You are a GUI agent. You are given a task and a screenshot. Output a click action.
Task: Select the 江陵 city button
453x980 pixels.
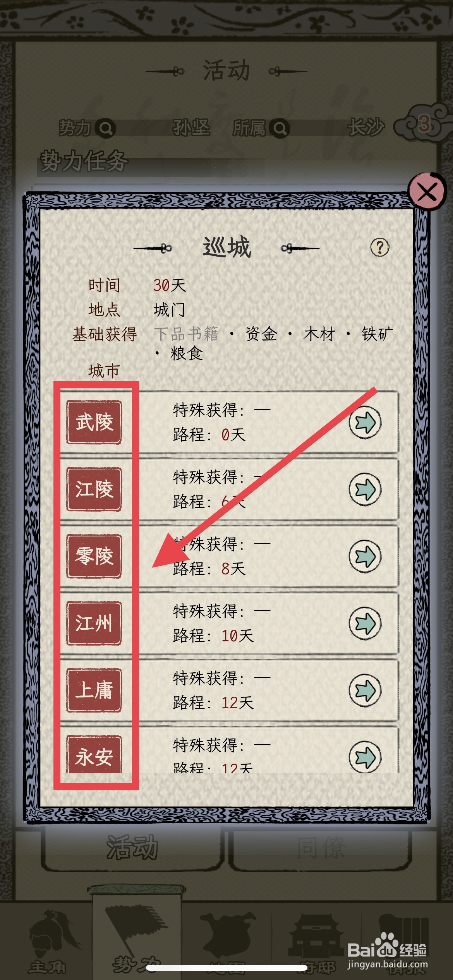coord(94,489)
